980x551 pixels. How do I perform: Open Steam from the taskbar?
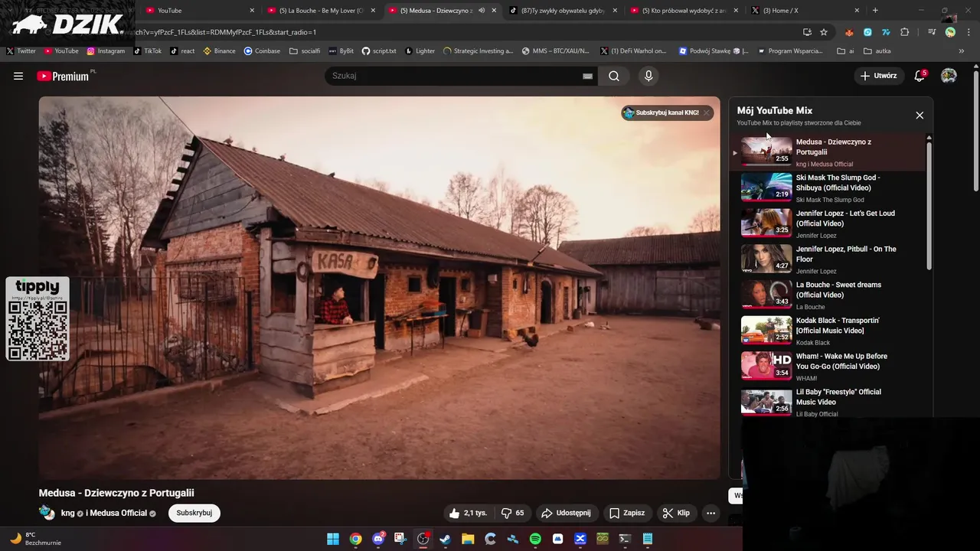point(445,539)
